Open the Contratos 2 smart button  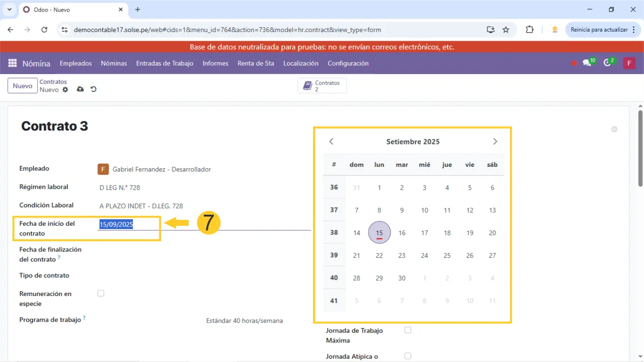tap(322, 86)
